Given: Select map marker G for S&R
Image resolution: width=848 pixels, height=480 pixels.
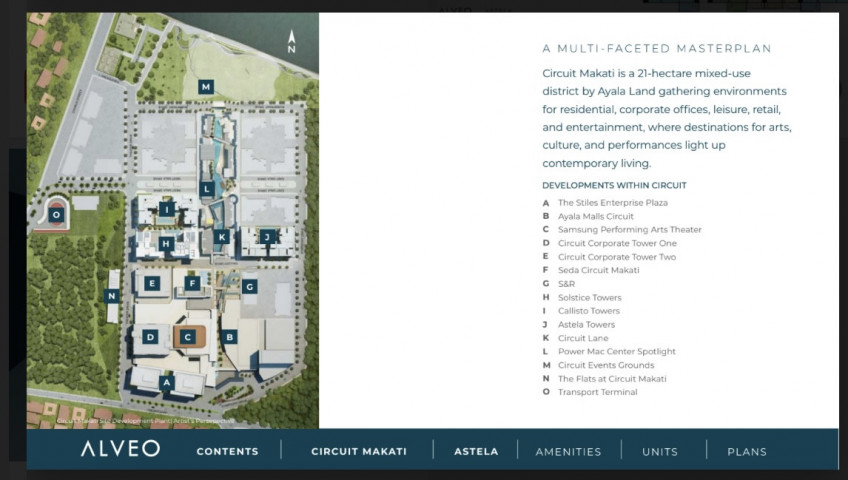Looking at the screenshot, I should coord(249,286).
